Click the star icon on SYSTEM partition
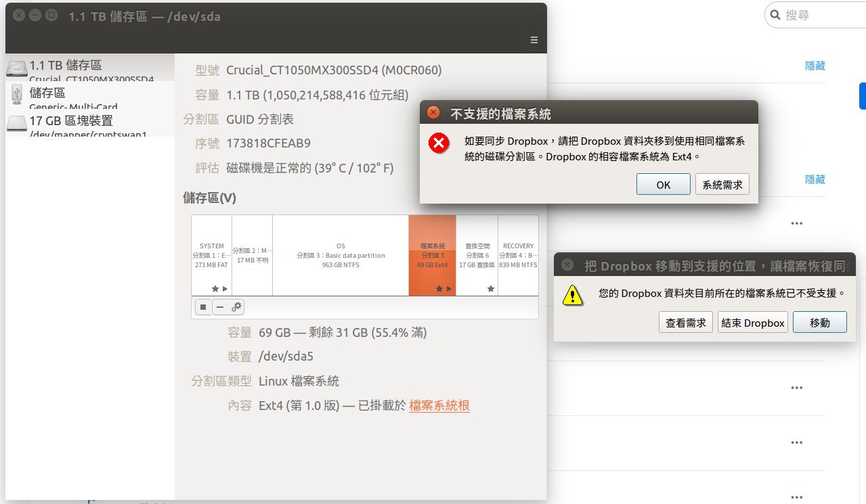Viewport: 866px width, 504px height. (x=215, y=289)
